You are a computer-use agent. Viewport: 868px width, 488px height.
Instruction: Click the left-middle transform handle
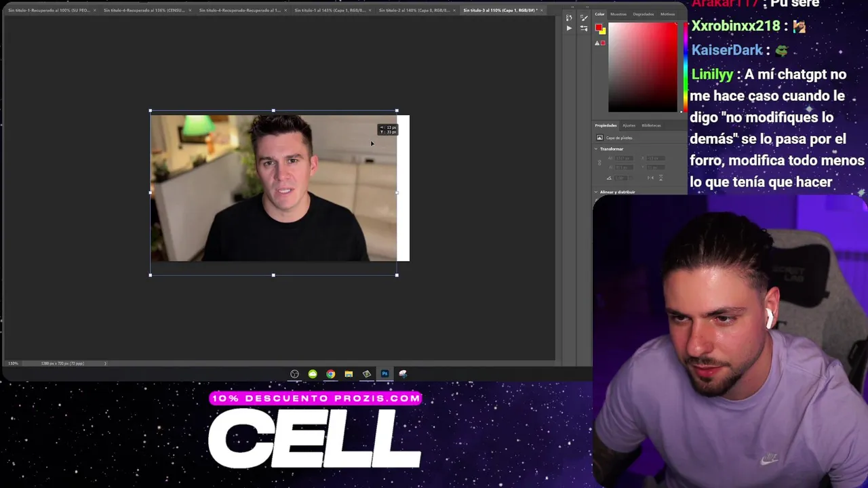tap(151, 192)
